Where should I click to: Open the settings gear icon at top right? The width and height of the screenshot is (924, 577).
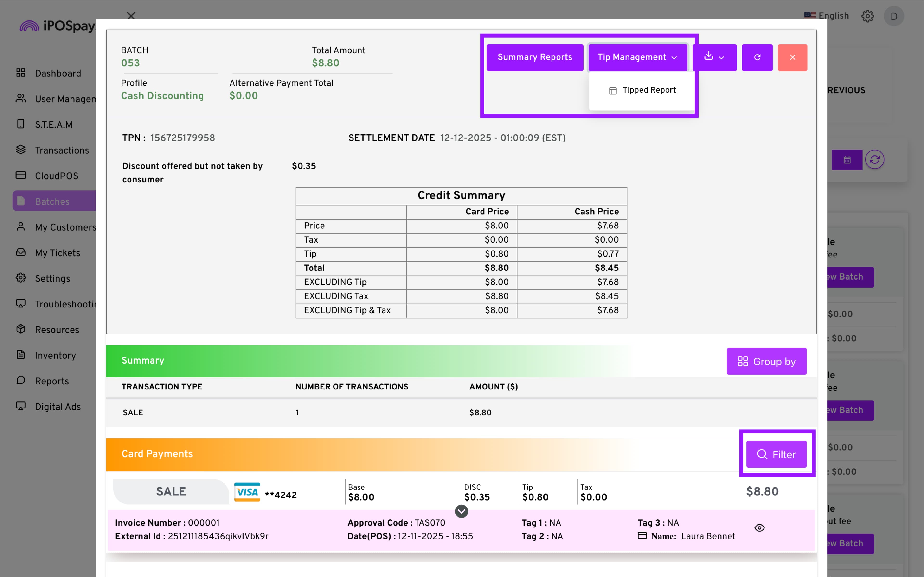click(x=867, y=16)
